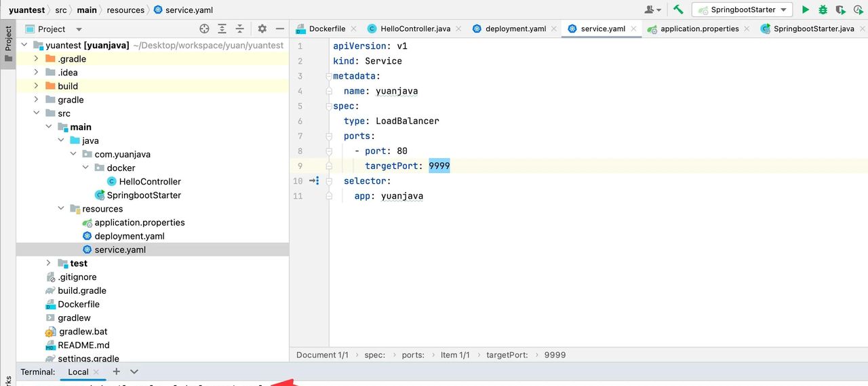The height and width of the screenshot is (386, 868).
Task: Close the Local terminal tab
Action: (x=96, y=372)
